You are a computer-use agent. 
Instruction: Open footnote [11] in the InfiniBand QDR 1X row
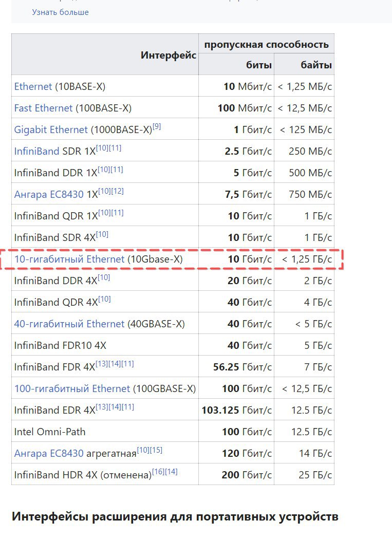[x=117, y=213]
